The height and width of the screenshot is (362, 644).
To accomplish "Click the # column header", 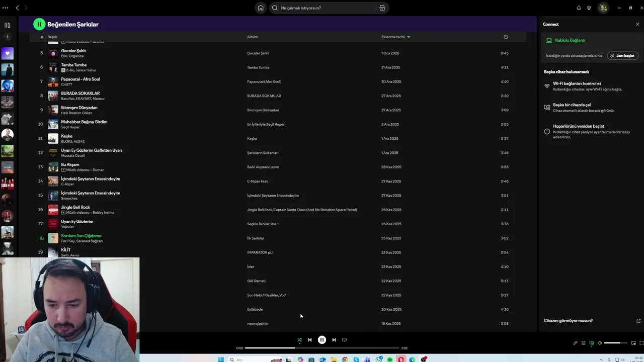I will coord(42,37).
